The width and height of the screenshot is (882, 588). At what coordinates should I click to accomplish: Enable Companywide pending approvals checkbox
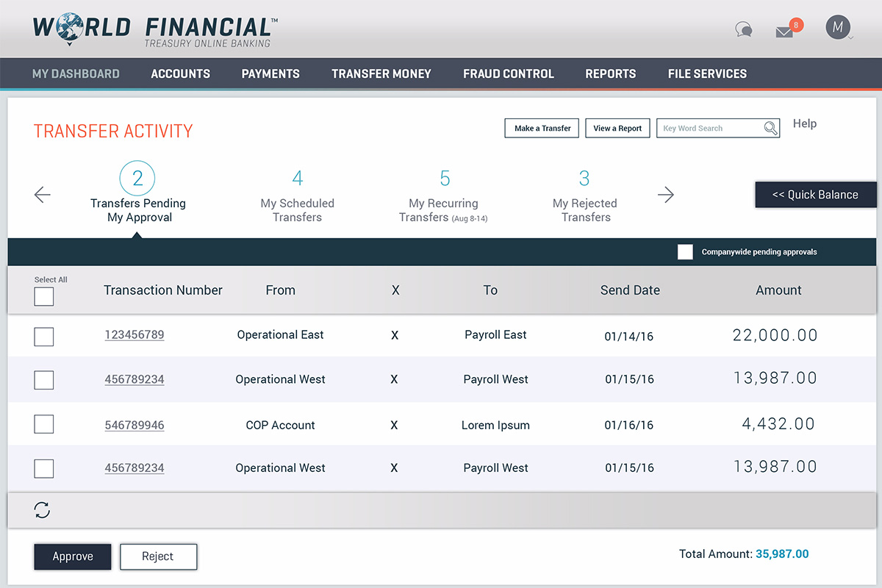tap(685, 252)
